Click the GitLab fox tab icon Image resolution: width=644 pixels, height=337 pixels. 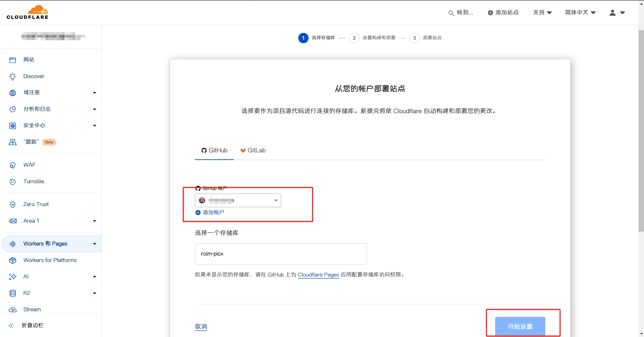coord(243,150)
